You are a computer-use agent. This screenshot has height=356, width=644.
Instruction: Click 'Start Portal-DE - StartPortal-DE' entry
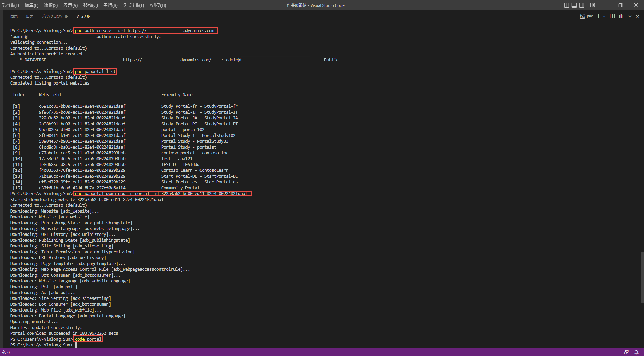(x=199, y=176)
